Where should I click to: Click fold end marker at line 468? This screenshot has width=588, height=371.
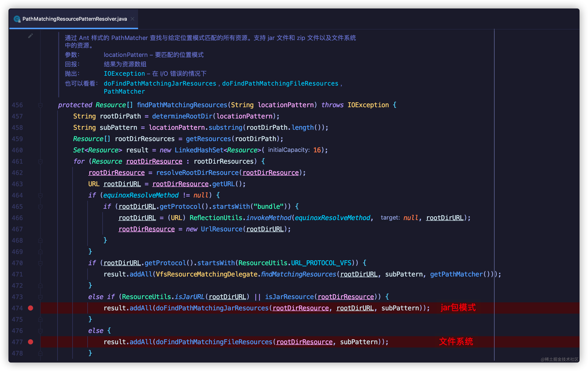click(x=41, y=241)
